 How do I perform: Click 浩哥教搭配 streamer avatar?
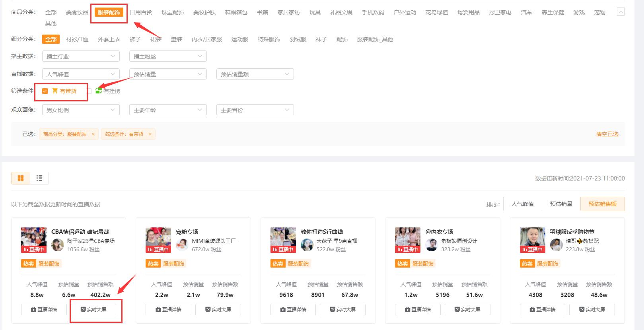coord(556,245)
